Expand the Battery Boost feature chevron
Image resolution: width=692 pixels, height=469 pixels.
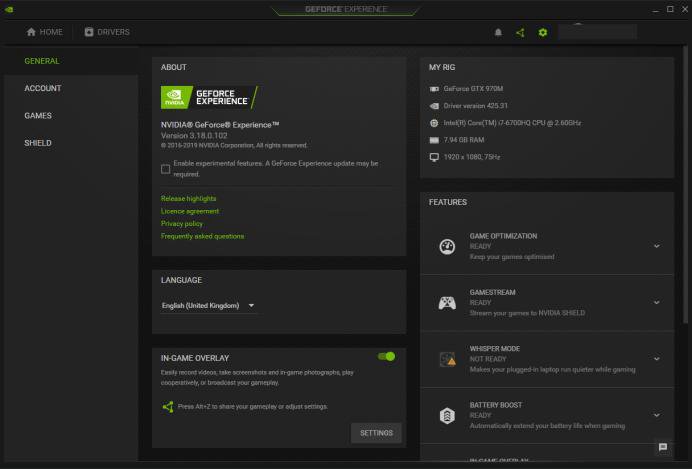click(657, 414)
